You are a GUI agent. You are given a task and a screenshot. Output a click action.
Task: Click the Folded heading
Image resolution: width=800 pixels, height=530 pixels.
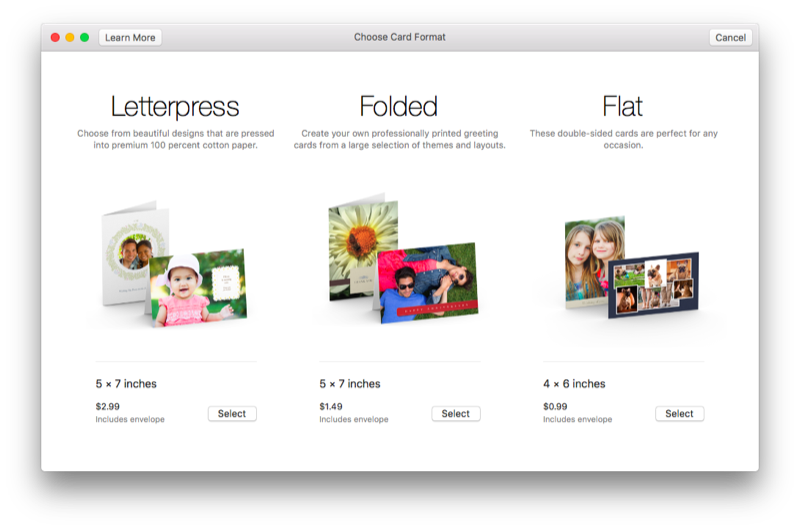point(398,107)
